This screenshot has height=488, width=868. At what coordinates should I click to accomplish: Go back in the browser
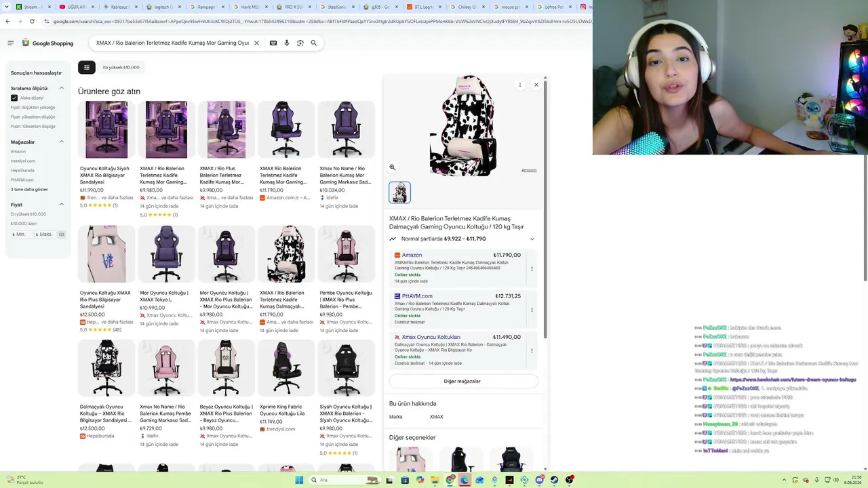pyautogui.click(x=7, y=21)
